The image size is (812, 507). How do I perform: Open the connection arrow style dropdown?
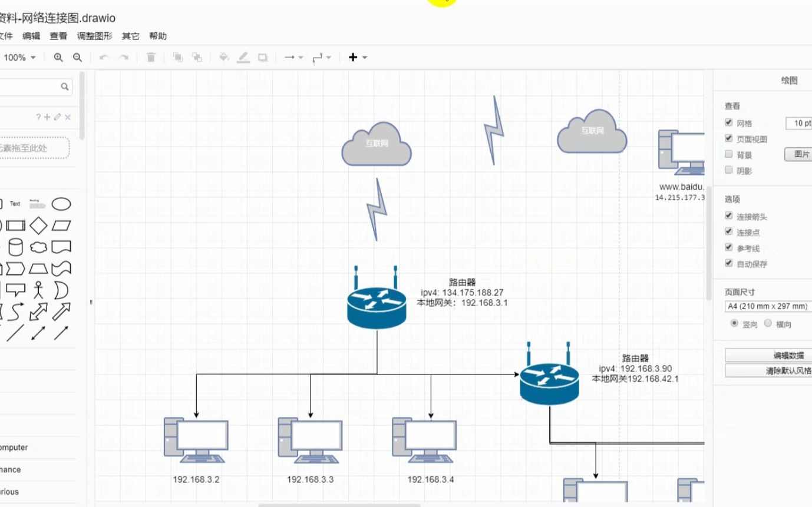pyautogui.click(x=293, y=57)
